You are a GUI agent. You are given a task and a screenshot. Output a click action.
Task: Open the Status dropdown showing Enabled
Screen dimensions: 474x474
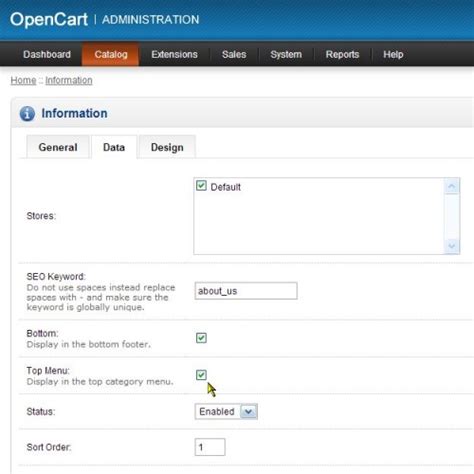pyautogui.click(x=226, y=411)
